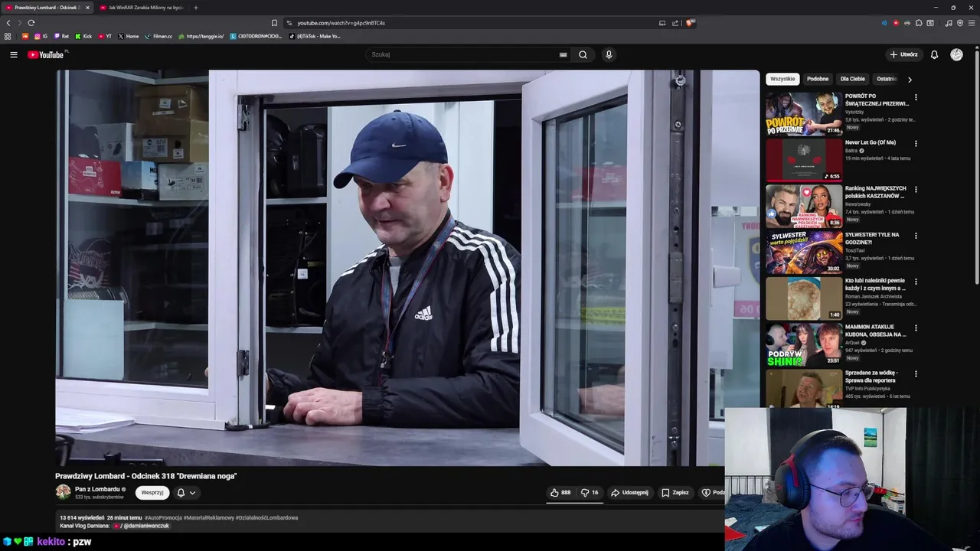Expand the notification bell dropdown chevron
The width and height of the screenshot is (980, 551).
click(x=192, y=493)
